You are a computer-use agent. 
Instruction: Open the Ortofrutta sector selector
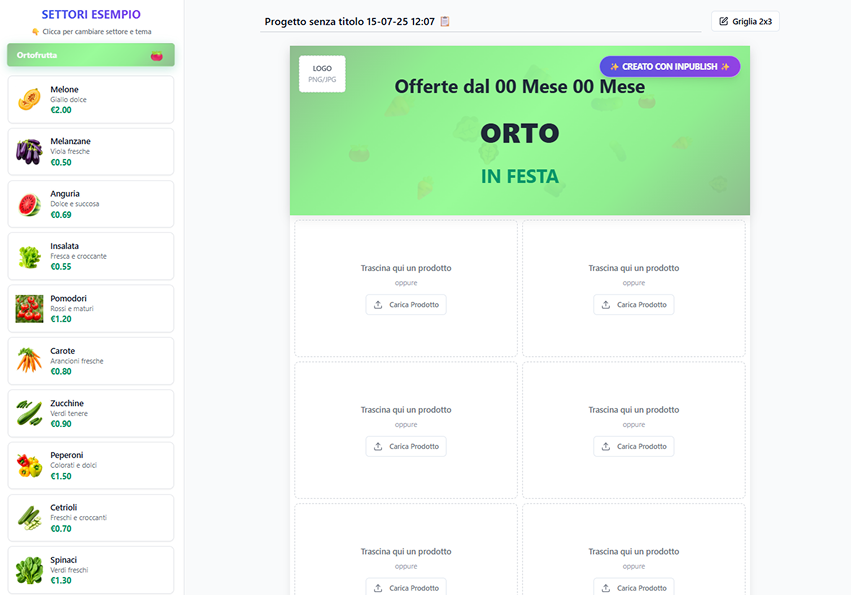click(90, 55)
